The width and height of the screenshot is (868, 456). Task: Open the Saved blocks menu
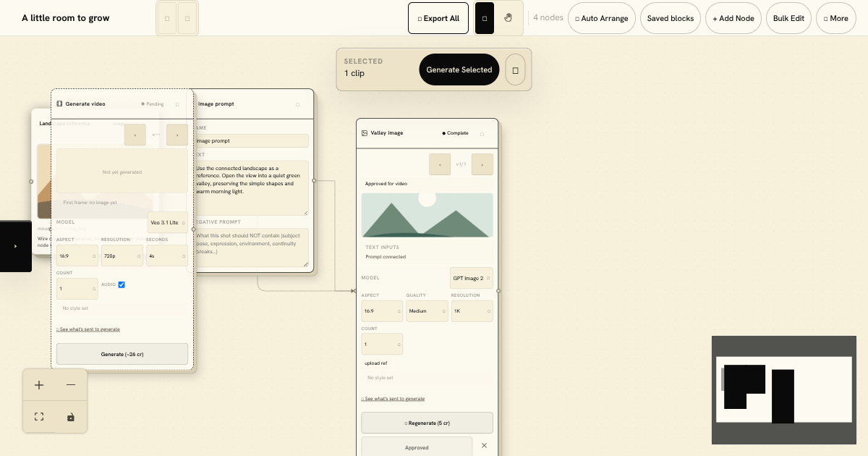point(671,18)
